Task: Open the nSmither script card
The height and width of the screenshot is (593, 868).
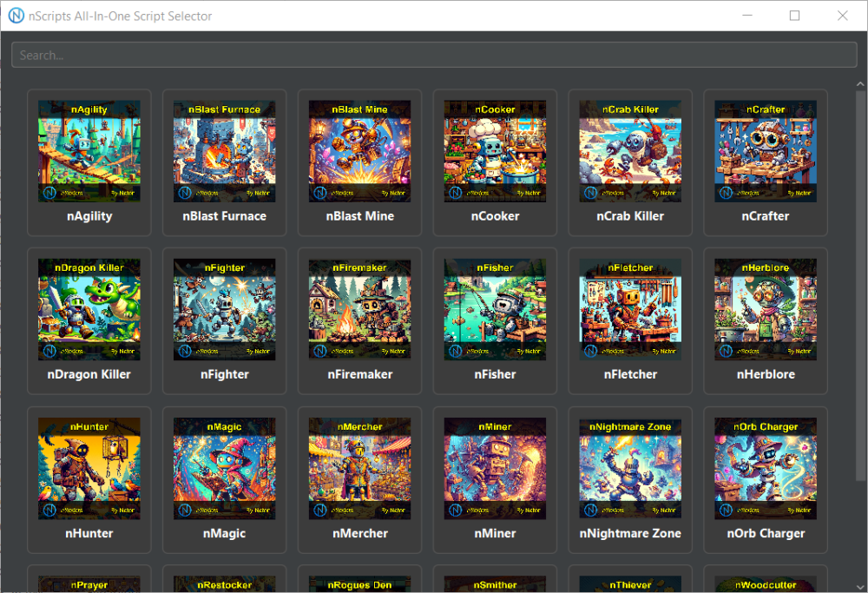Action: pos(495,578)
